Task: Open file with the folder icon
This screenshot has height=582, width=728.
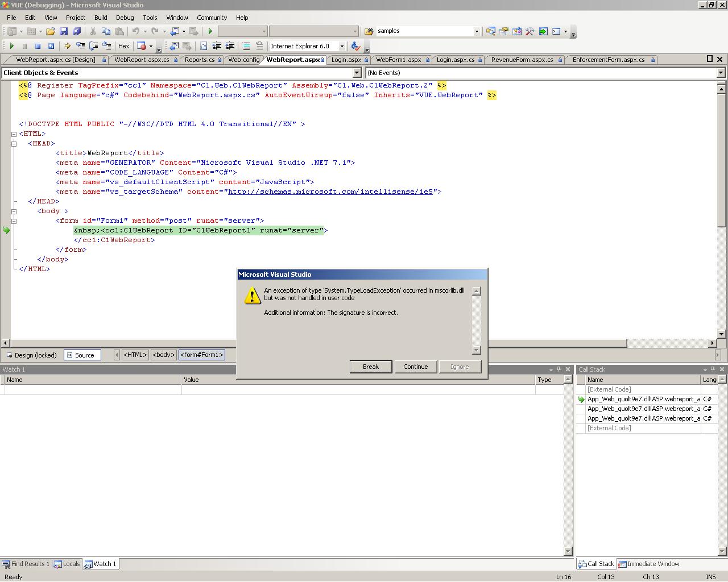Action: 51,31
